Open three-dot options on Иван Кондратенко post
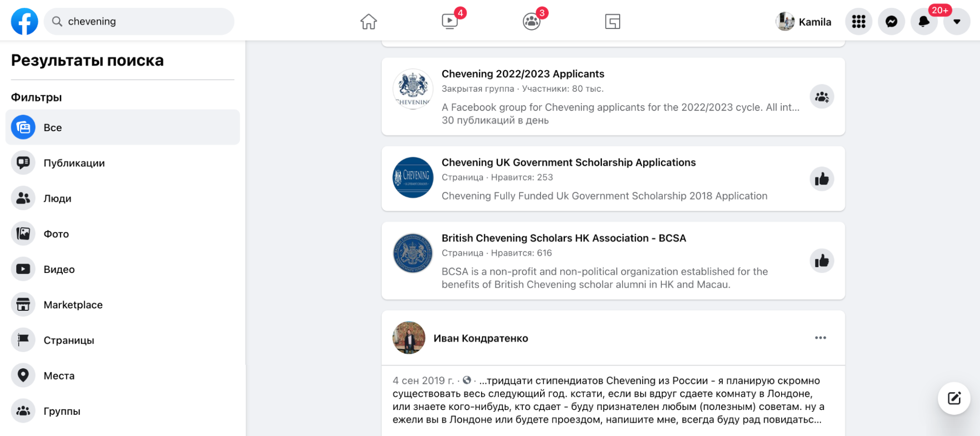This screenshot has width=980, height=436. (x=820, y=338)
